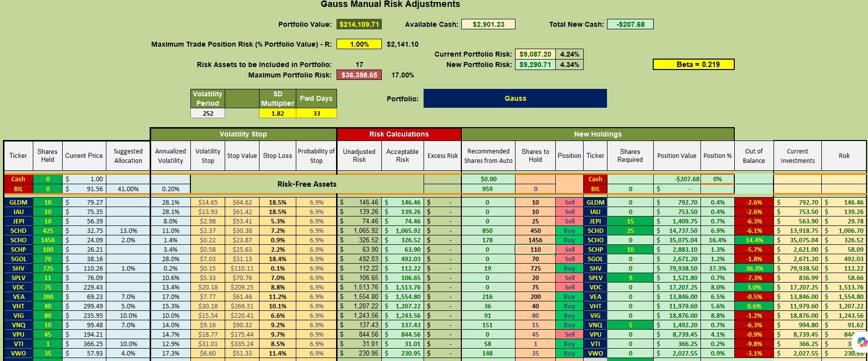This screenshot has height=361, width=868.
Task: Click the Total New Cash value cell
Action: coord(630,24)
